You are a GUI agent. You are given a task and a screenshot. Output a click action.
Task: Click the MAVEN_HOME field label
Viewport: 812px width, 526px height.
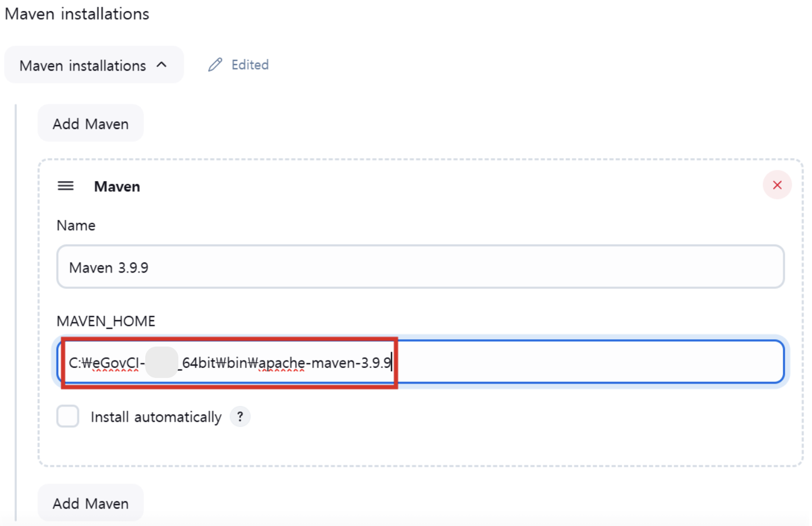(106, 321)
